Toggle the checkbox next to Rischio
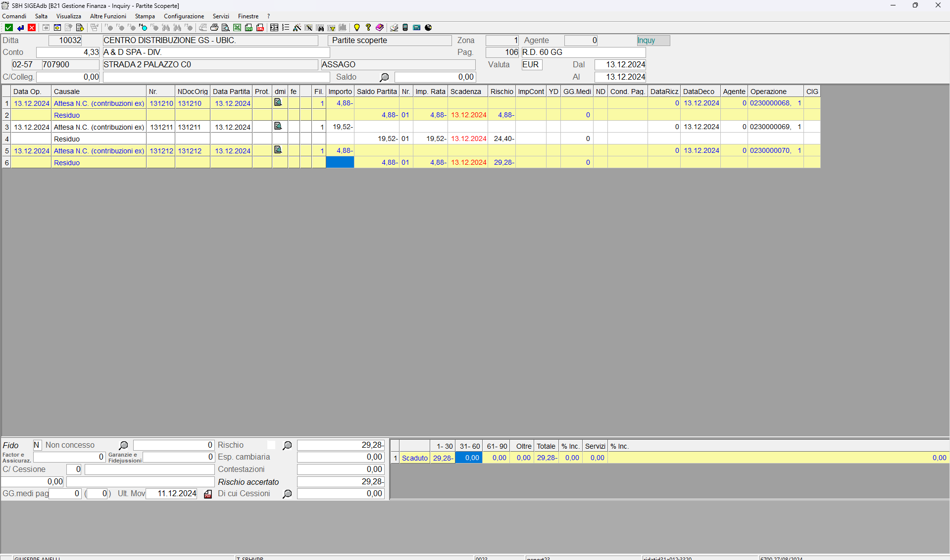 pos(271,445)
